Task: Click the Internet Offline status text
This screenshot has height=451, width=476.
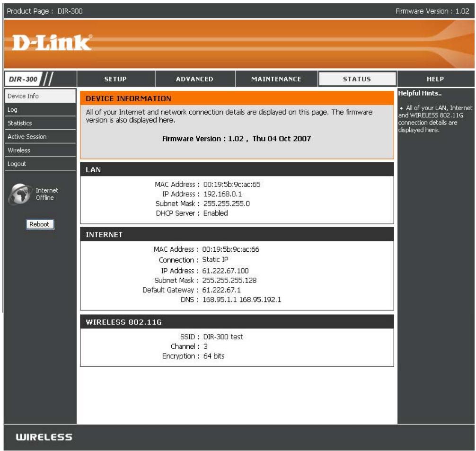Action: click(47, 194)
